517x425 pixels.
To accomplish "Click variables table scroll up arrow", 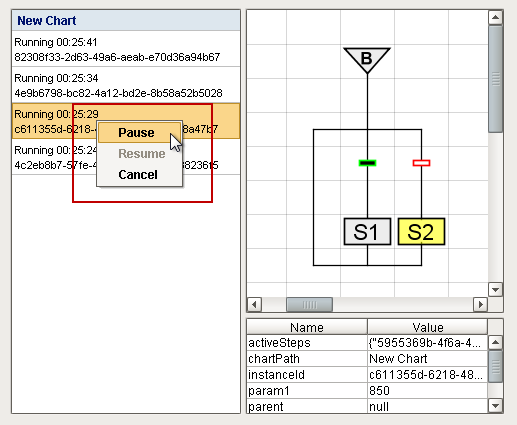I will [x=495, y=342].
